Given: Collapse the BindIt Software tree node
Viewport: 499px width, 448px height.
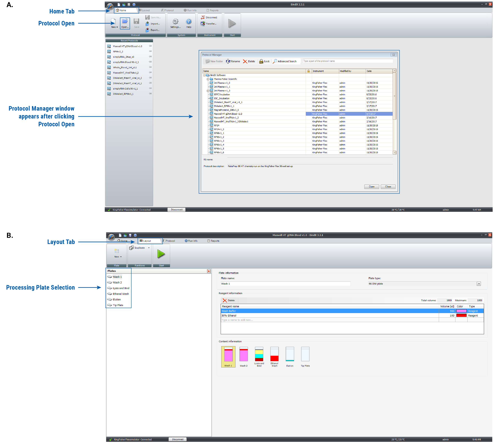Looking at the screenshot, I should (x=204, y=75).
